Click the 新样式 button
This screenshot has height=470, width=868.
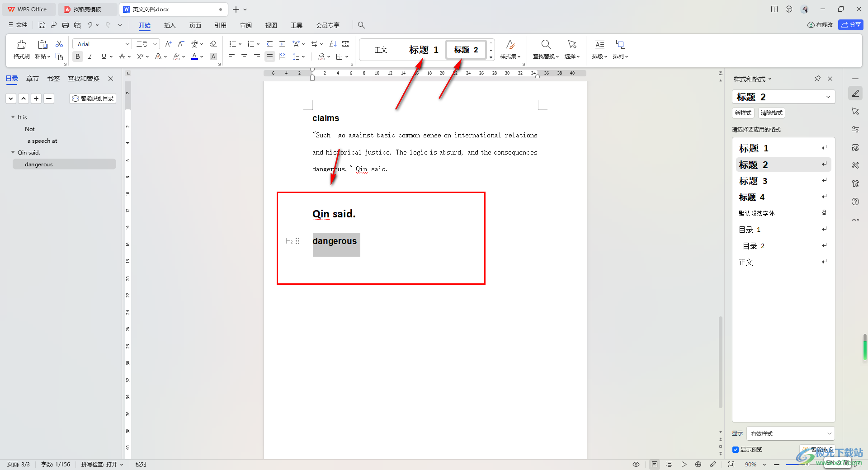point(743,113)
